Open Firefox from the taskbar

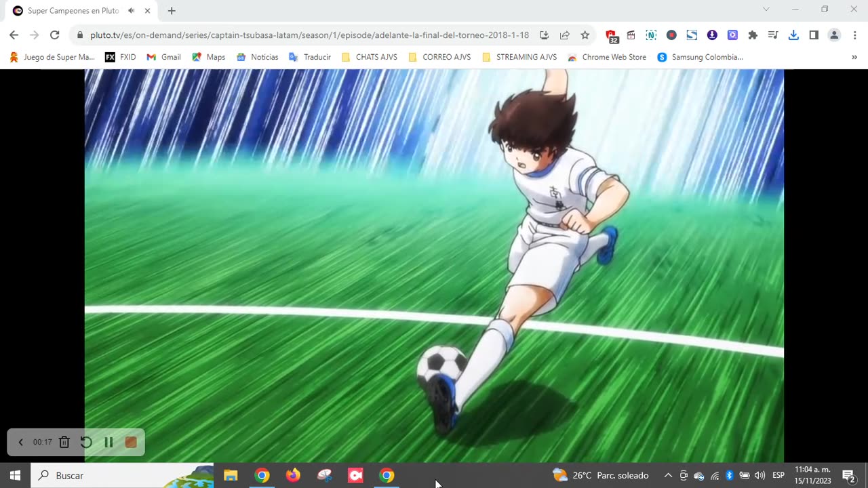click(293, 475)
